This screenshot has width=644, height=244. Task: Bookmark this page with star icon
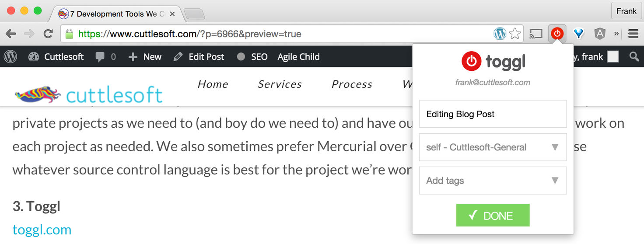(515, 34)
